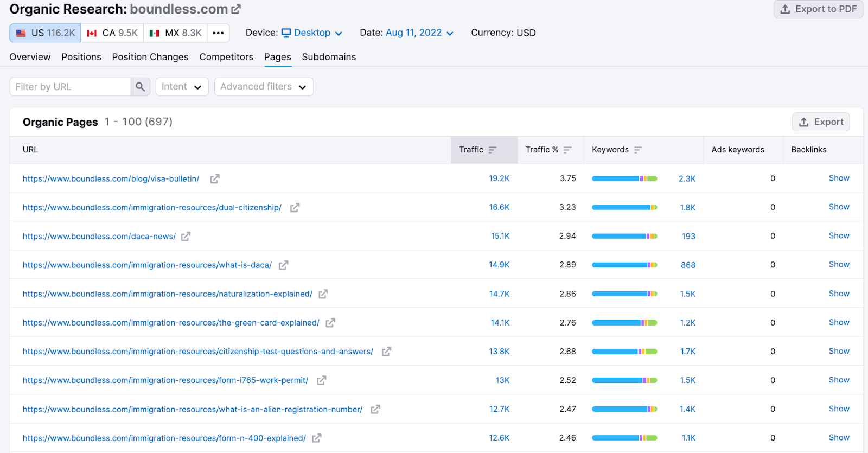Click 193 keywords value for daca-news
The width and height of the screenshot is (868, 453).
(688, 237)
